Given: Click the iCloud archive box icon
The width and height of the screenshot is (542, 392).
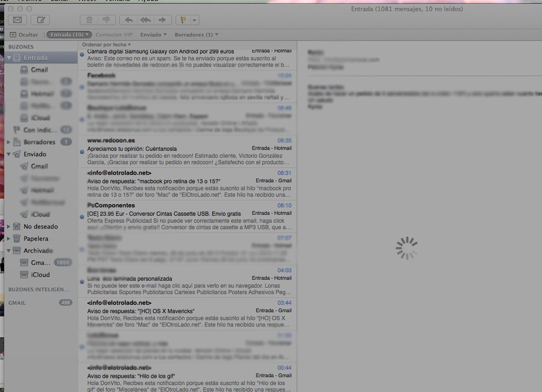Looking at the screenshot, I should click(24, 275).
